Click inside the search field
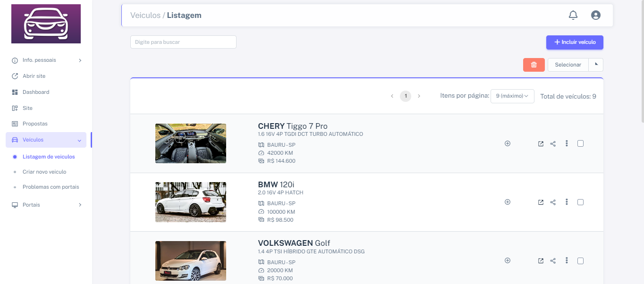Screen dimensions: 644x284 point(183,42)
